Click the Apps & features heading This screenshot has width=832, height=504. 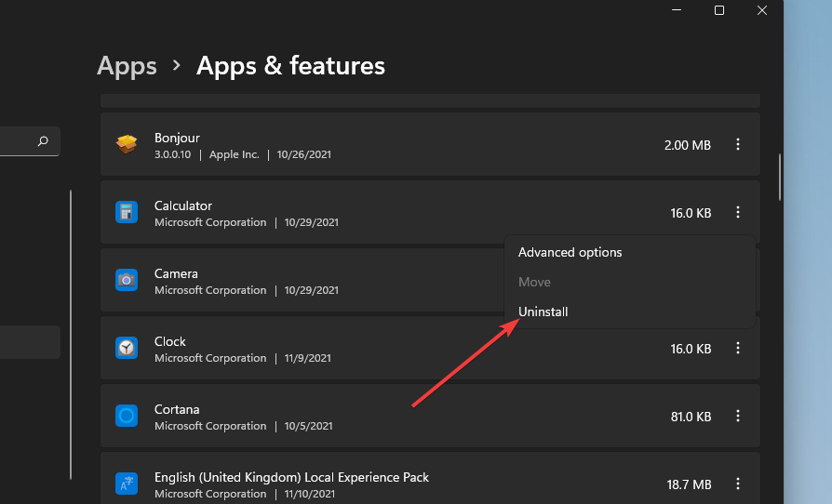[290, 66]
